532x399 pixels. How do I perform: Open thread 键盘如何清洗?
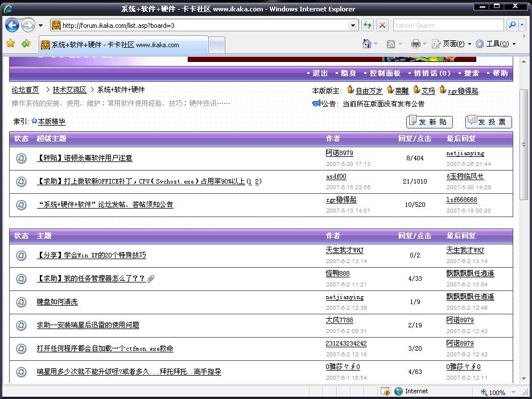click(x=57, y=302)
